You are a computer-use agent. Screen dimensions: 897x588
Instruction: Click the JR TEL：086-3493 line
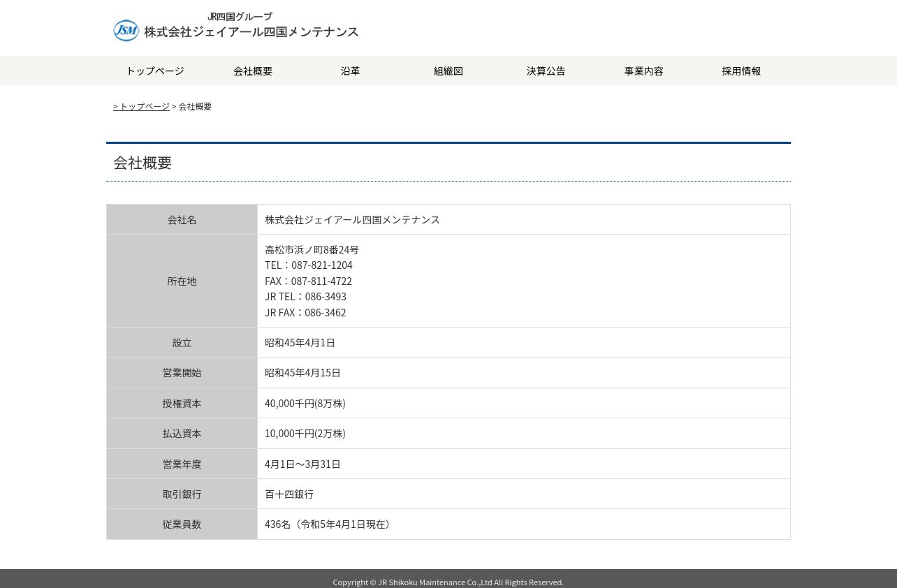pyautogui.click(x=305, y=297)
